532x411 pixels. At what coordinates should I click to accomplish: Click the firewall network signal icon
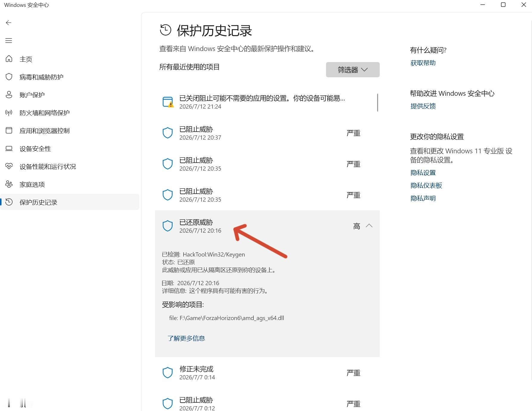9,112
